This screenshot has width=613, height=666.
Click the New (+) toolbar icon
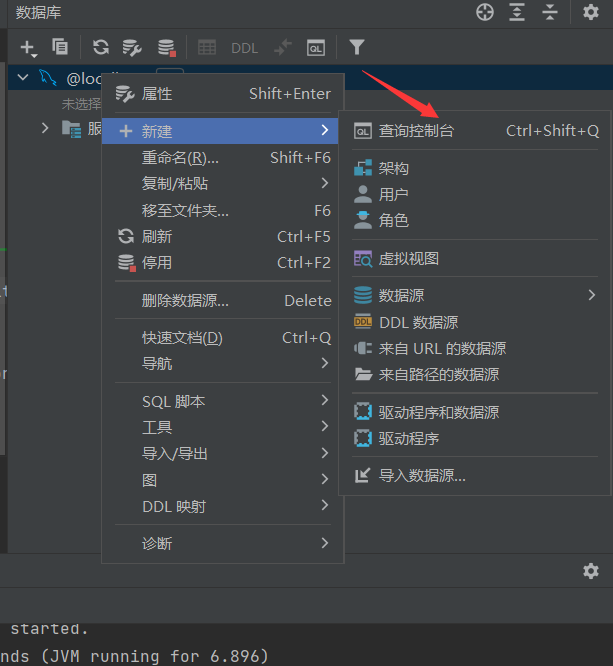(28, 48)
